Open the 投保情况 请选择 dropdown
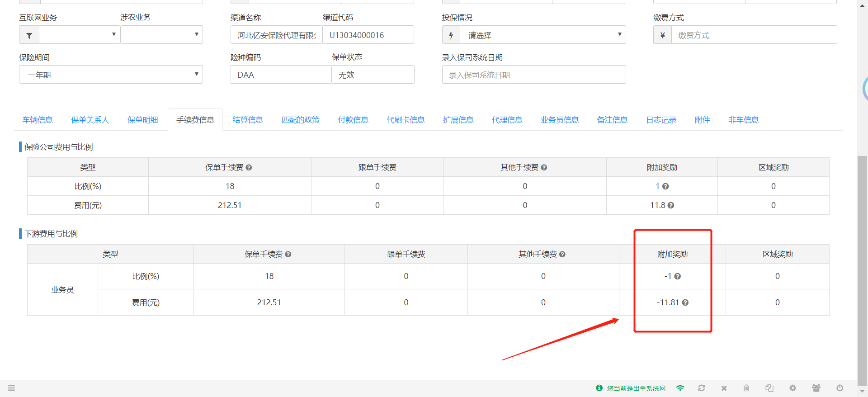Image resolution: width=868 pixels, height=397 pixels. pyautogui.click(x=542, y=35)
